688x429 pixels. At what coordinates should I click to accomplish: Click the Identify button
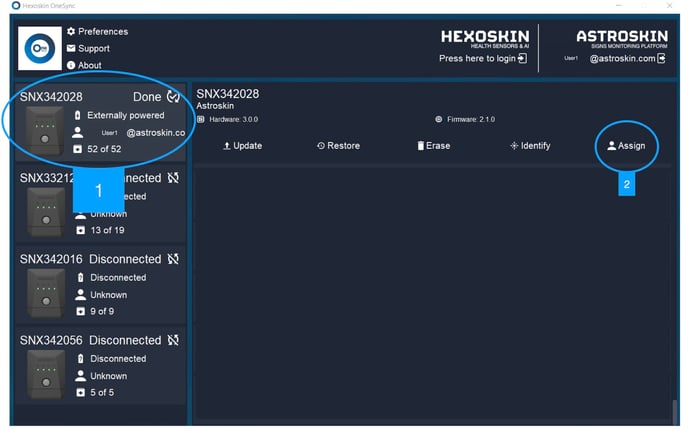point(530,146)
